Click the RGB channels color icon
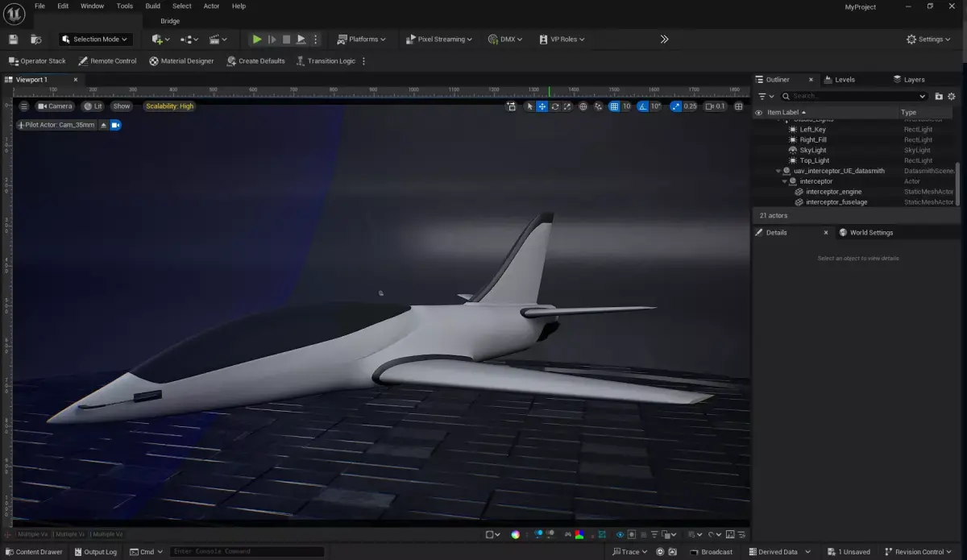The width and height of the screenshot is (967, 560). (579, 534)
